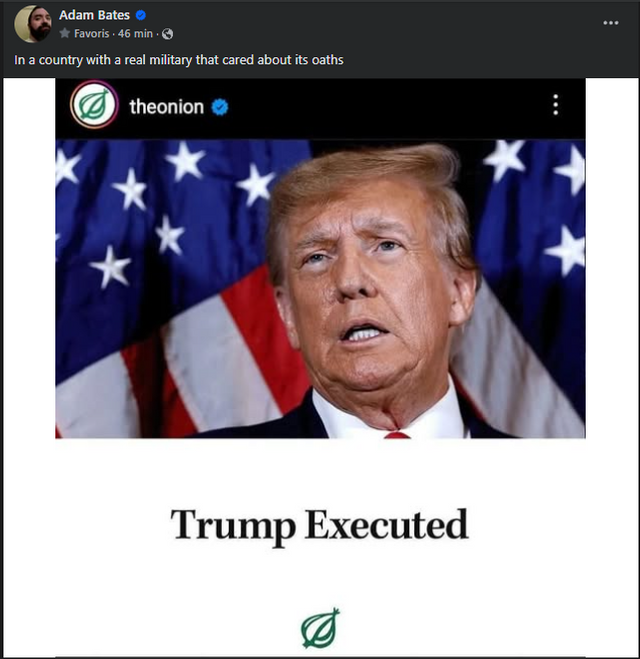Click the blue verified badge beside theonion
The height and width of the screenshot is (659, 640).
[x=221, y=106]
